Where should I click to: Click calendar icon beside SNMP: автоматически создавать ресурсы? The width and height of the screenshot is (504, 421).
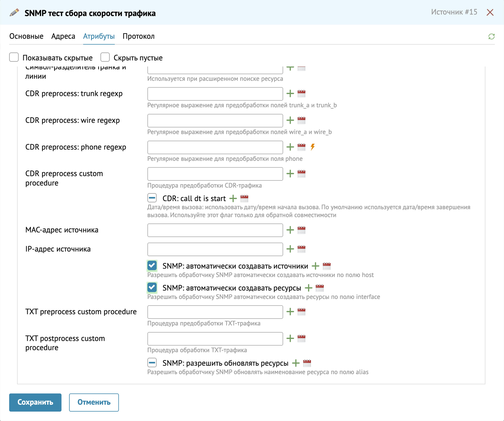[x=319, y=288]
